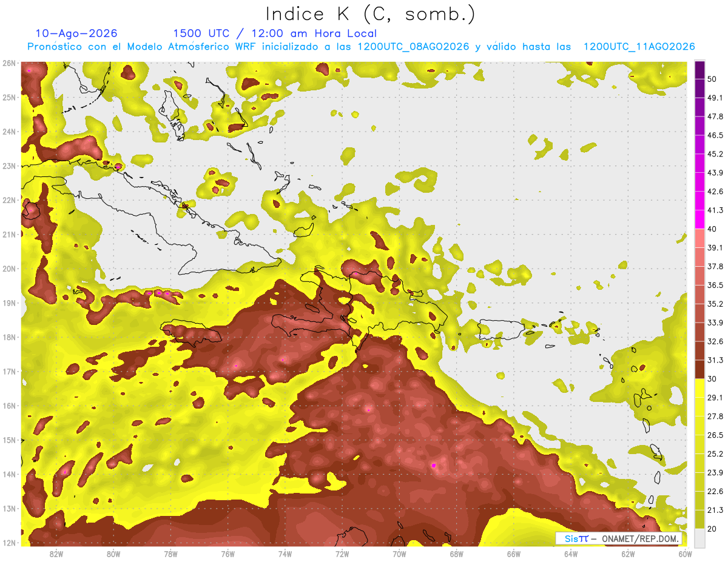This screenshot has width=728, height=562.
Task: Click the 68W longitude label
Action: tap(457, 554)
